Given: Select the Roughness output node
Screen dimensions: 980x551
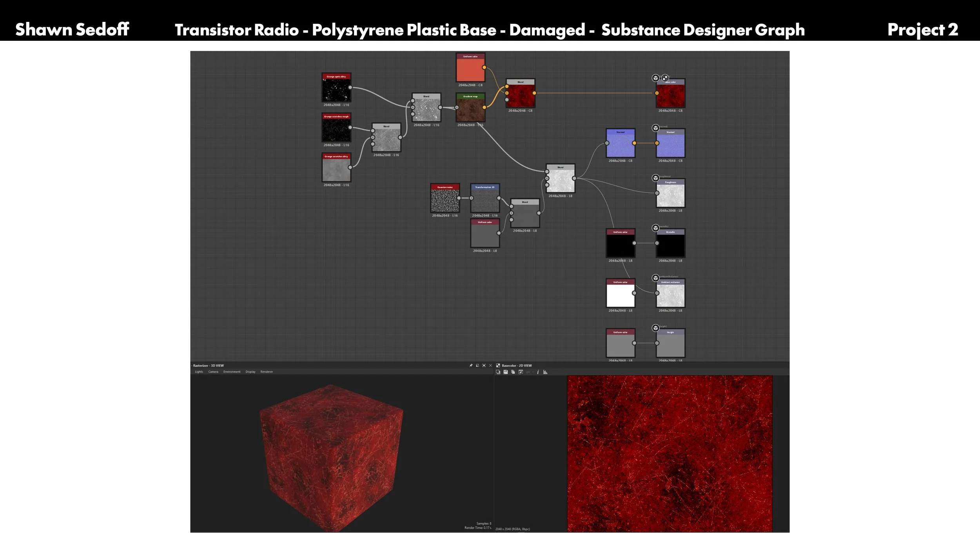Looking at the screenshot, I should pos(671,193).
